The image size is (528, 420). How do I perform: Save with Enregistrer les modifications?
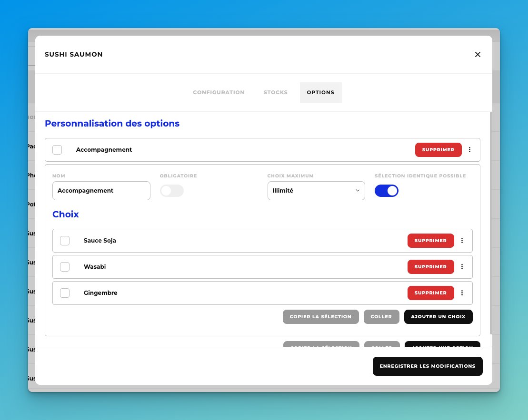tap(428, 366)
